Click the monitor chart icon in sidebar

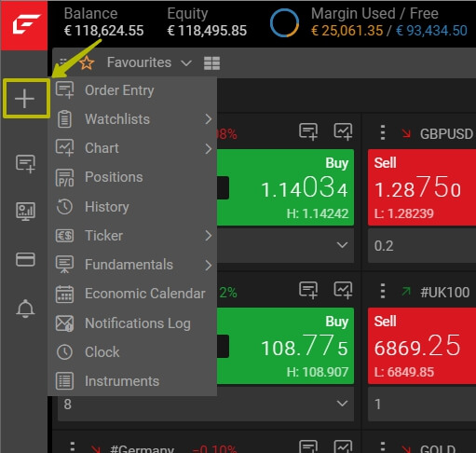tap(25, 212)
